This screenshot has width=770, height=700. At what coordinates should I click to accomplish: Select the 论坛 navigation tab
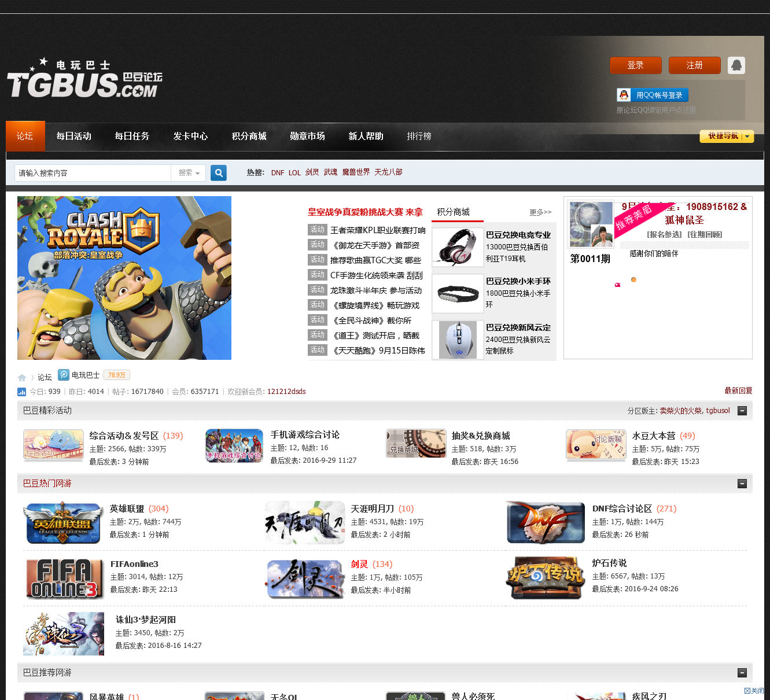(25, 136)
